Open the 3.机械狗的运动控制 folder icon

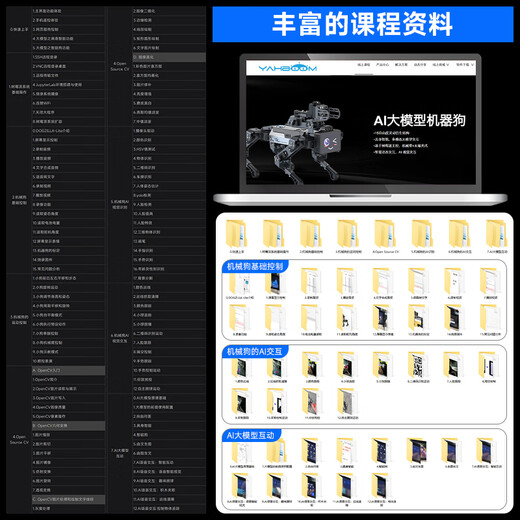[x=348, y=233]
